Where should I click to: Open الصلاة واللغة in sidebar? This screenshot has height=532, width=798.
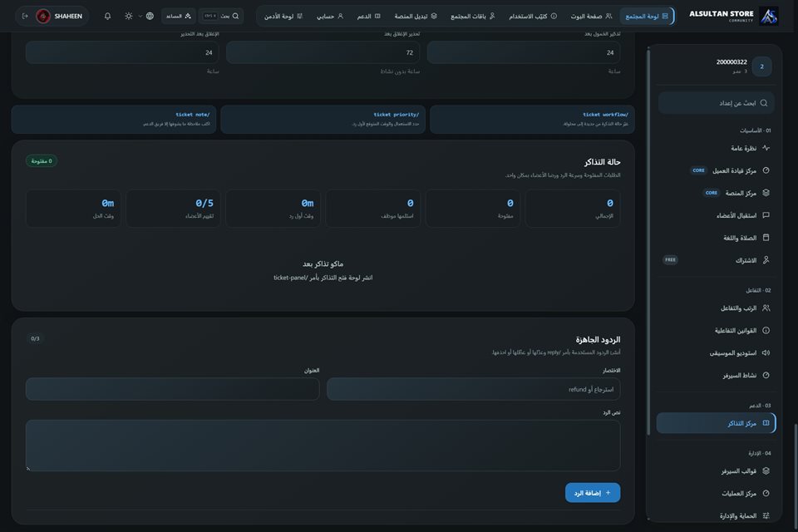[x=715, y=238]
